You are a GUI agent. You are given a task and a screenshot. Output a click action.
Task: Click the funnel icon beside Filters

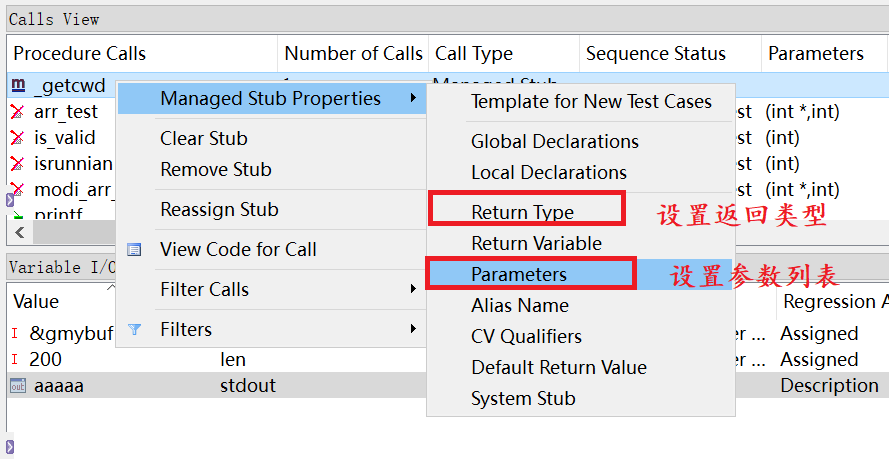click(135, 329)
